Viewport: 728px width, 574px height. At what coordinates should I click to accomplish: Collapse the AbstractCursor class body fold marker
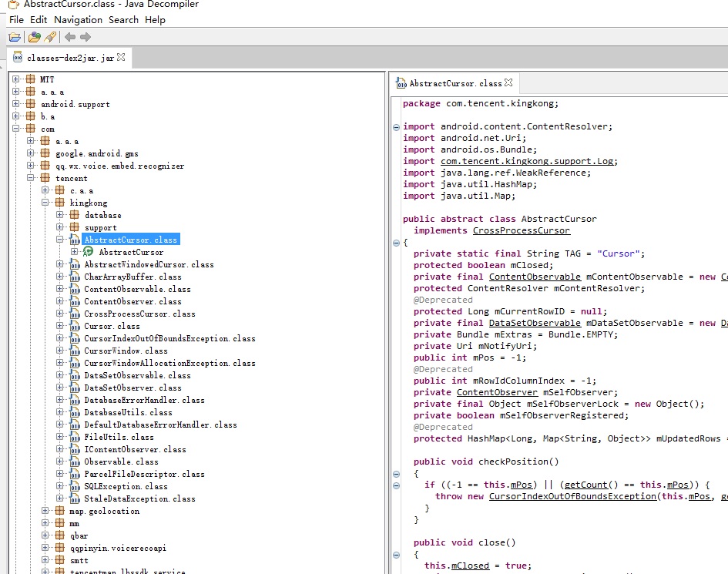tap(396, 243)
